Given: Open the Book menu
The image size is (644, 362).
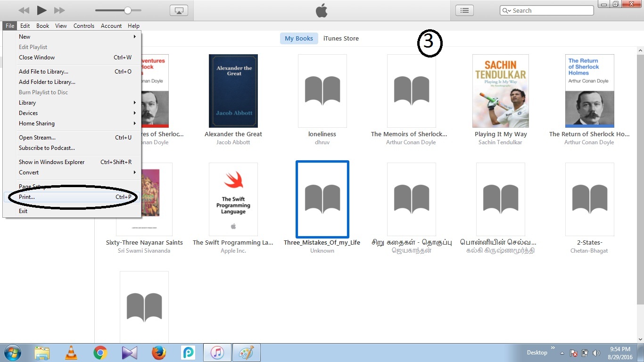Looking at the screenshot, I should (43, 26).
